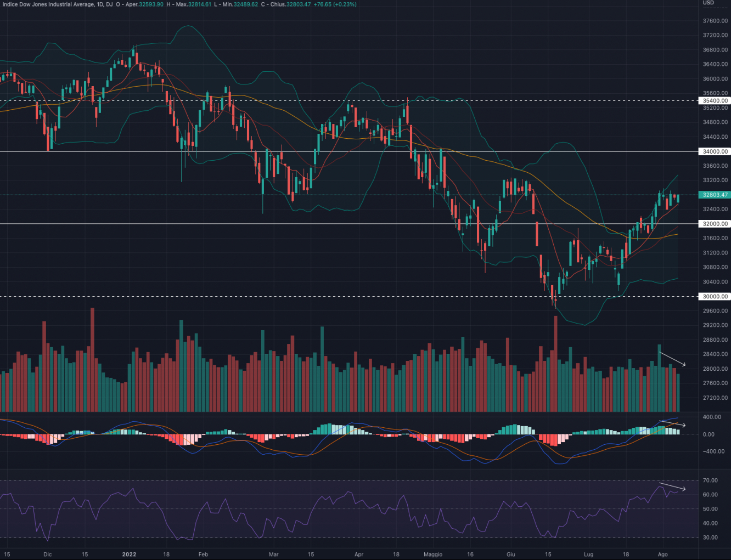This screenshot has width=731, height=560.
Task: Click the RSI 50.00 axis label
Action: tap(711, 509)
